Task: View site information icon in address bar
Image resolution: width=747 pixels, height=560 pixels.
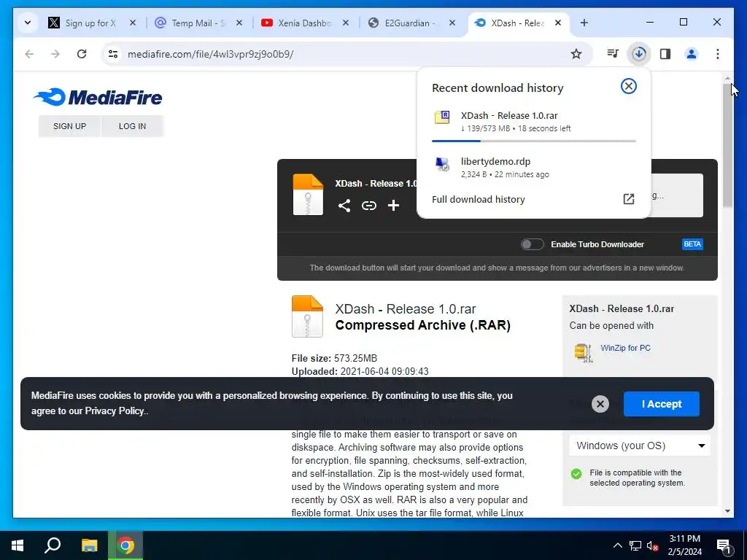Action: [x=113, y=54]
